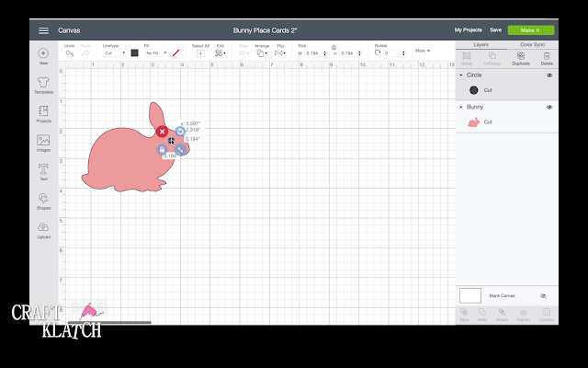Click the Weld tool

pyautogui.click(x=481, y=315)
